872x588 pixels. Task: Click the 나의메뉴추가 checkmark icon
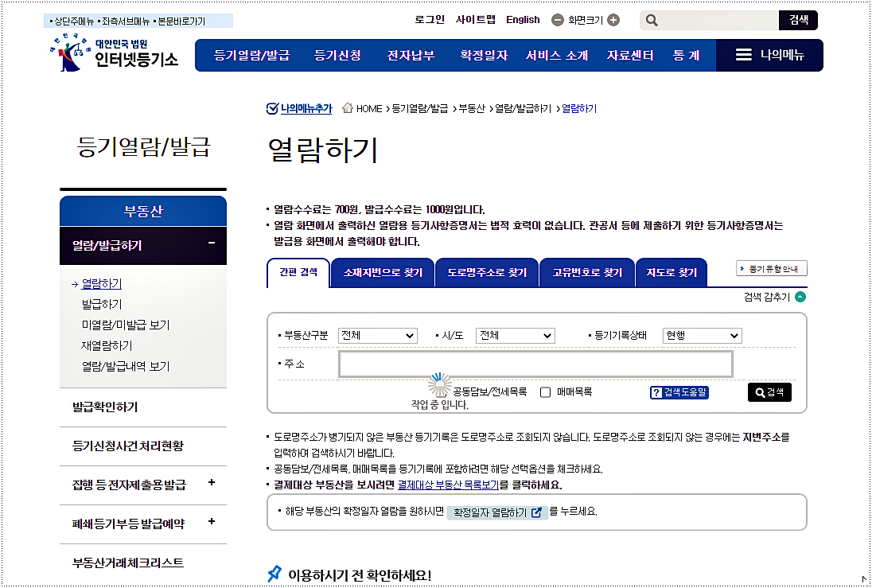pos(272,108)
